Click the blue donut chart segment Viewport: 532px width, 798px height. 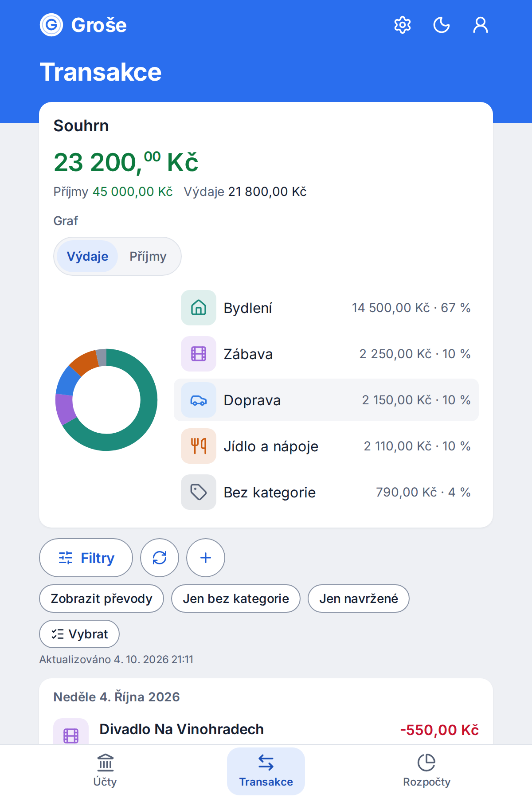(68, 381)
